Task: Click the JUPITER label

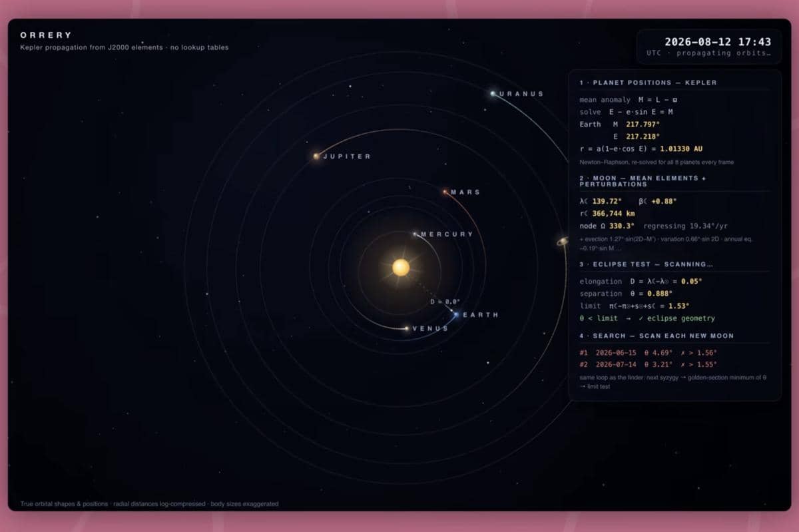Action: point(347,156)
